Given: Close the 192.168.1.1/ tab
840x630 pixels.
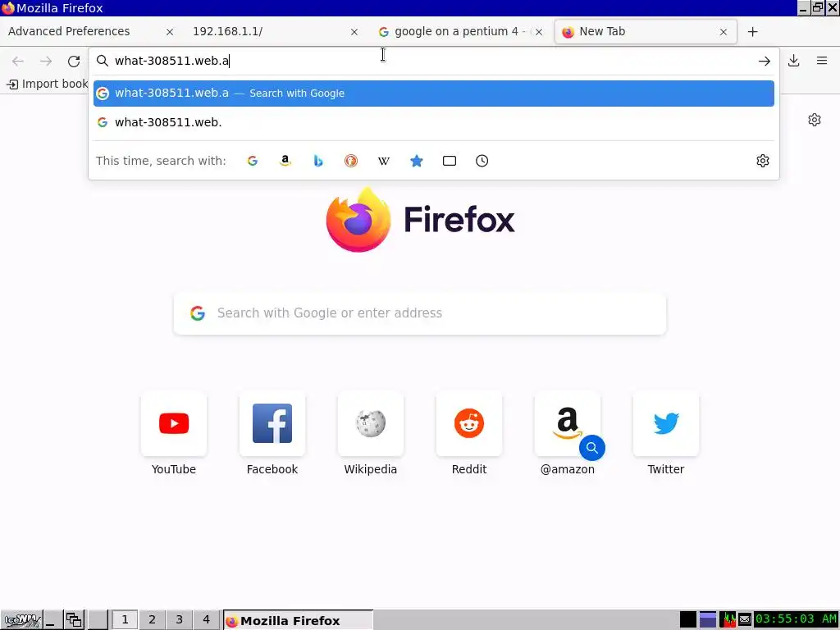Looking at the screenshot, I should tap(354, 32).
